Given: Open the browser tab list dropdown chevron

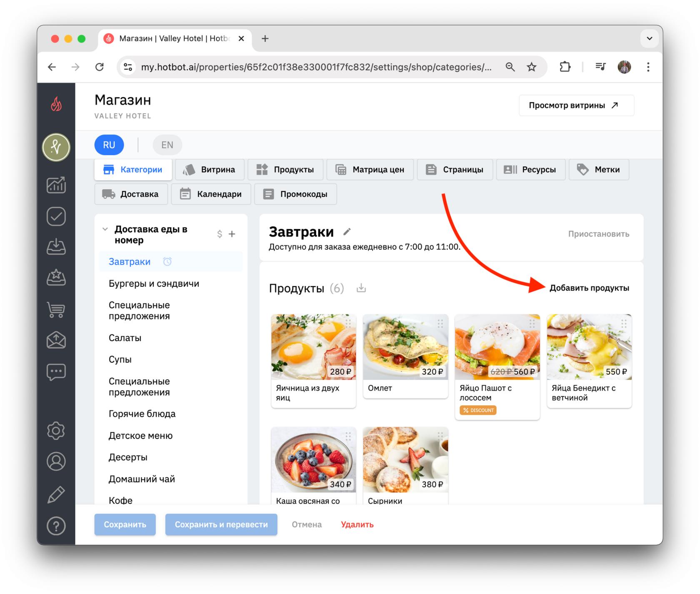Looking at the screenshot, I should coord(649,38).
